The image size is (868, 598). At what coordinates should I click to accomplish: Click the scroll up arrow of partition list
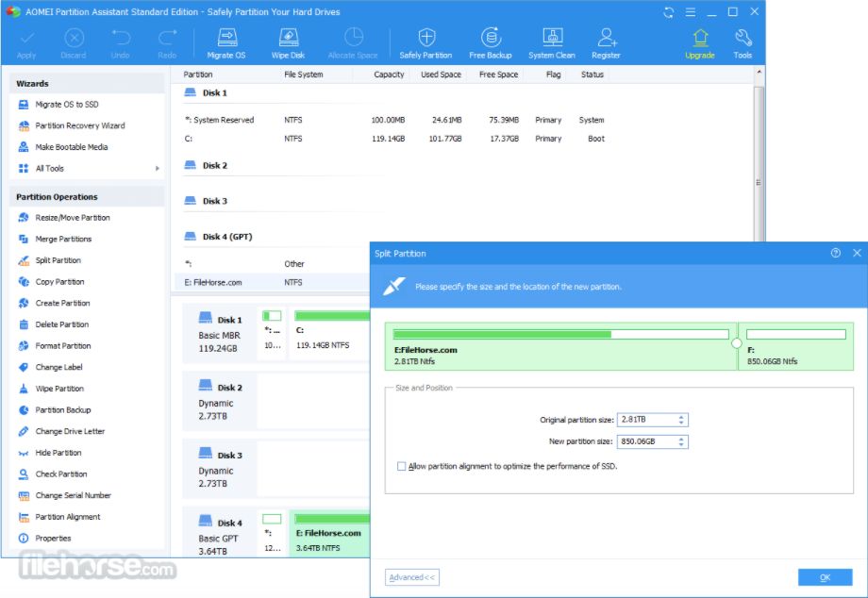(759, 73)
